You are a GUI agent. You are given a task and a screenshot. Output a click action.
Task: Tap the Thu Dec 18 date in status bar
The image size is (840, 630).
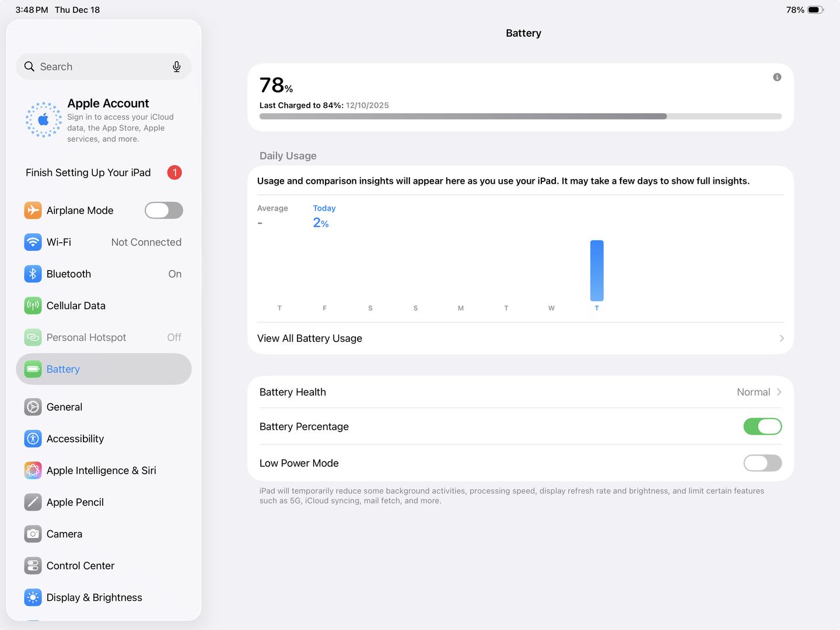77,10
